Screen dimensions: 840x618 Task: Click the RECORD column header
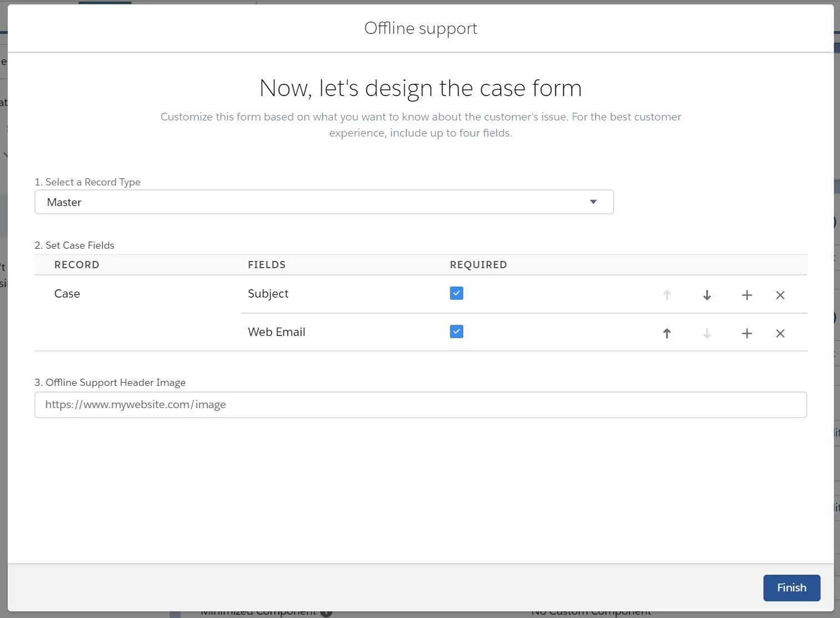coord(77,265)
